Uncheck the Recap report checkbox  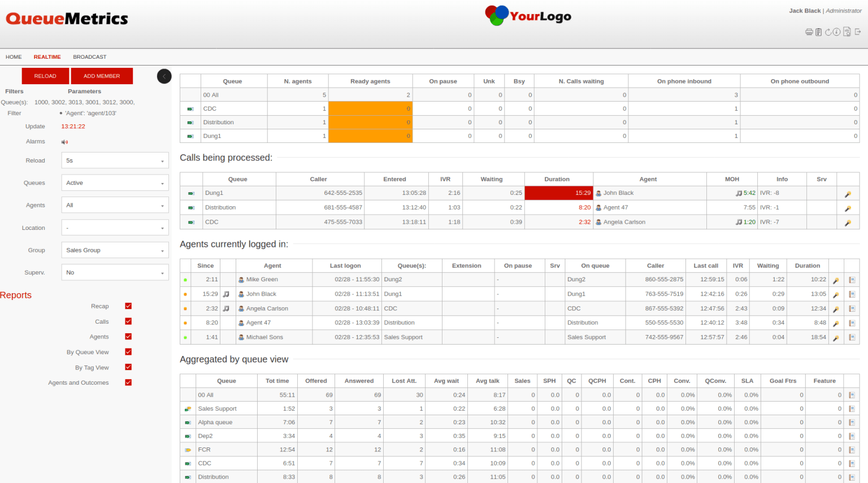[x=128, y=306]
